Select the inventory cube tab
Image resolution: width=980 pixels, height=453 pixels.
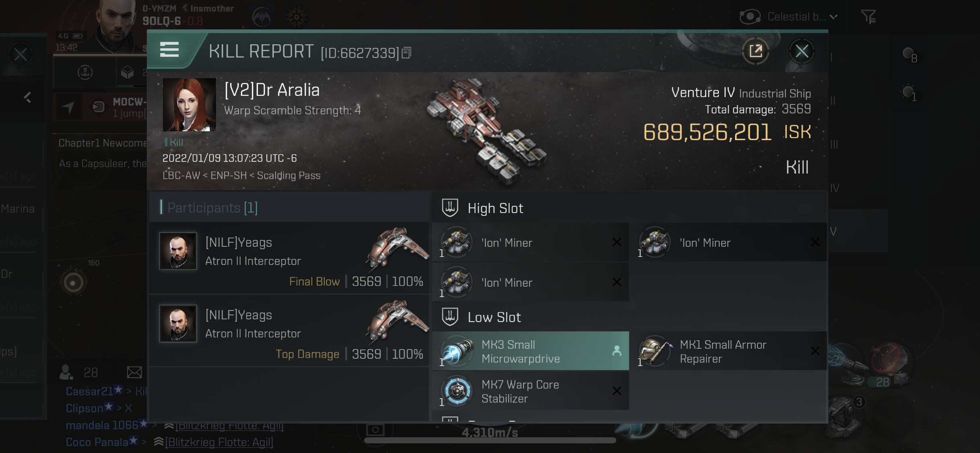(x=127, y=72)
